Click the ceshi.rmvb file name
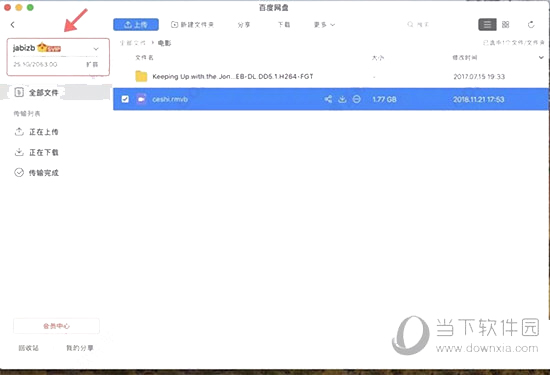This screenshot has height=375, width=550. tap(170, 99)
